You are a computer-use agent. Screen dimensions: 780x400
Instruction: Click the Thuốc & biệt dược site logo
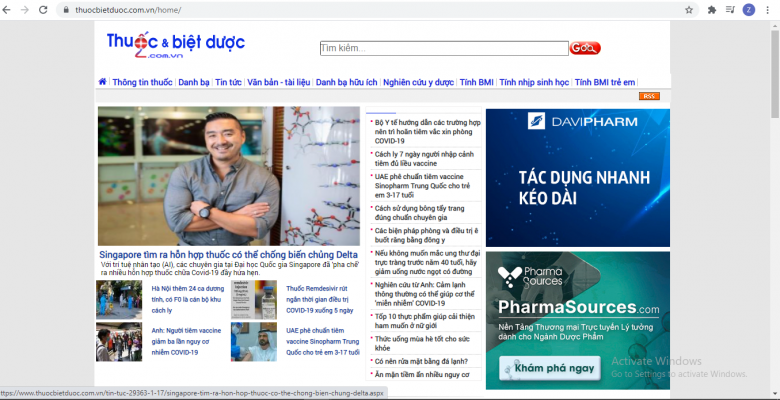176,46
